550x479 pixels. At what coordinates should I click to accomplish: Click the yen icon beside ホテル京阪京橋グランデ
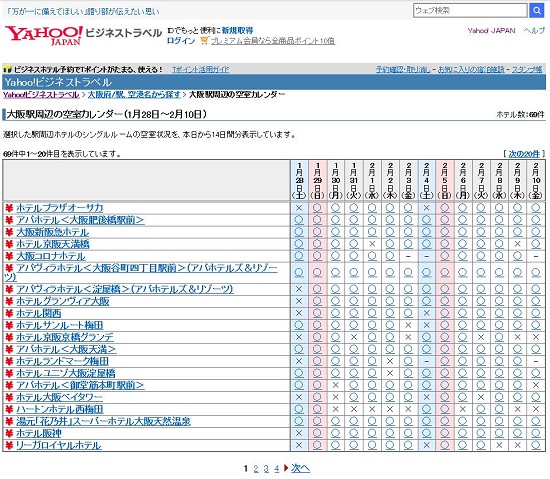click(x=9, y=337)
